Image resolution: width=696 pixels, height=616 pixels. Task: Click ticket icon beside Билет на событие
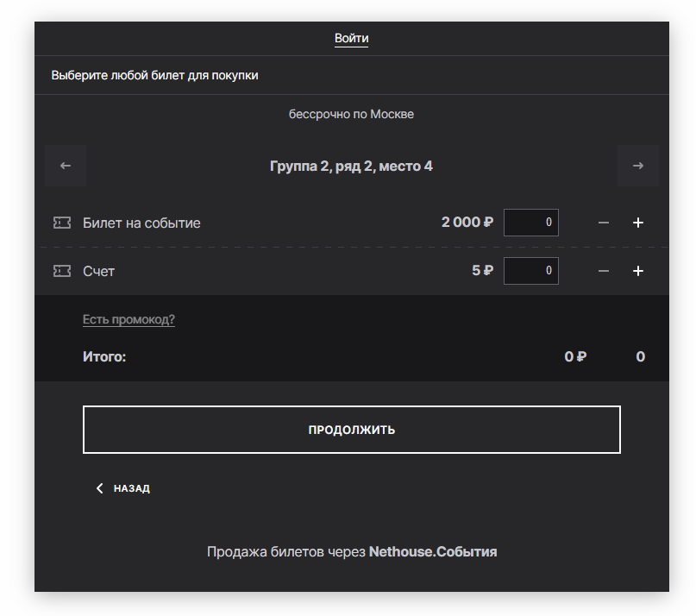coord(62,223)
